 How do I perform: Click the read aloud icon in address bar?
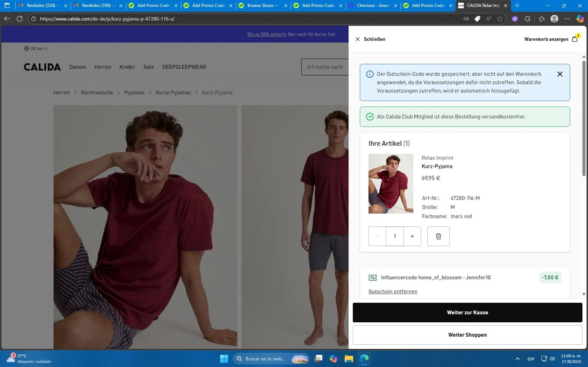(x=488, y=18)
